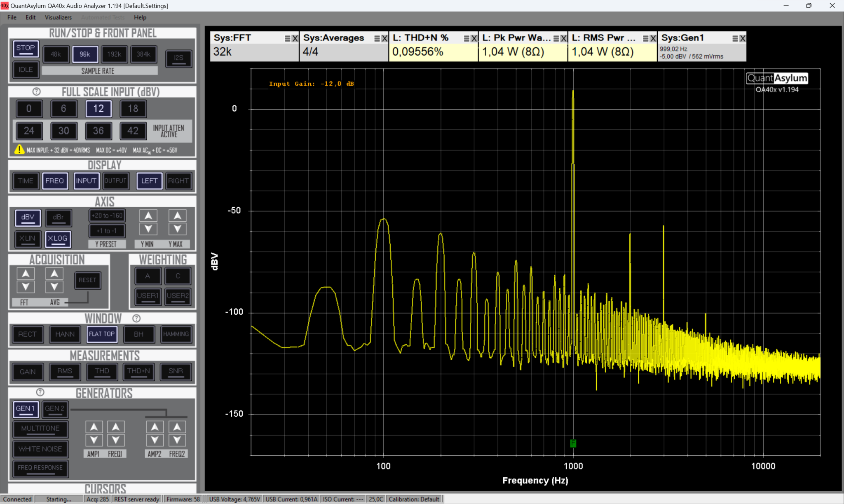Screen dimensions: 844x504
Task: Open menu icon on L: Pk Pwr readout
Action: pos(556,38)
